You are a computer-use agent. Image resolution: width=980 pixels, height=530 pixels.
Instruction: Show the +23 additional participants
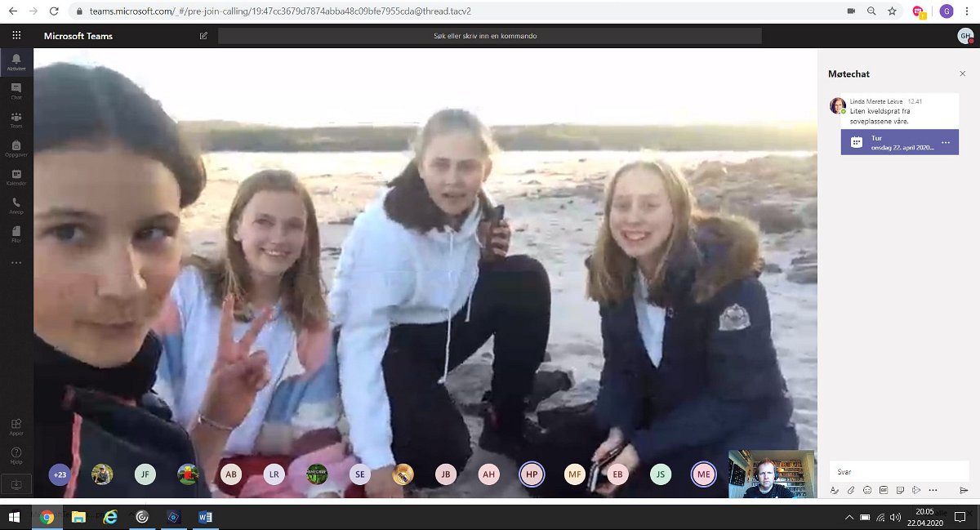60,474
